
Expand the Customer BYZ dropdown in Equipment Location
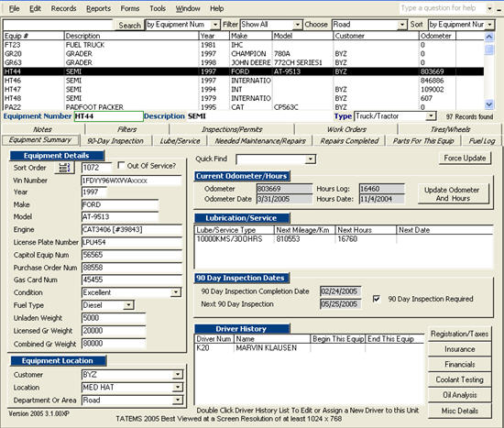point(178,374)
